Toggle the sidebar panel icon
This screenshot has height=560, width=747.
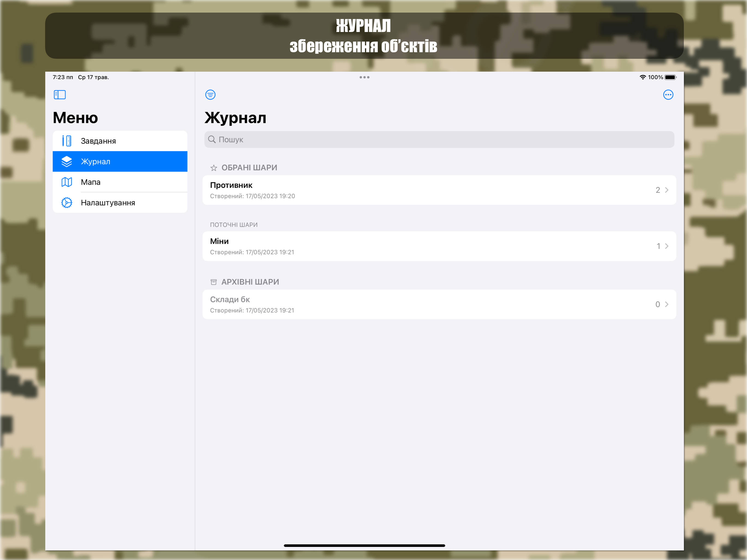pos(60,95)
